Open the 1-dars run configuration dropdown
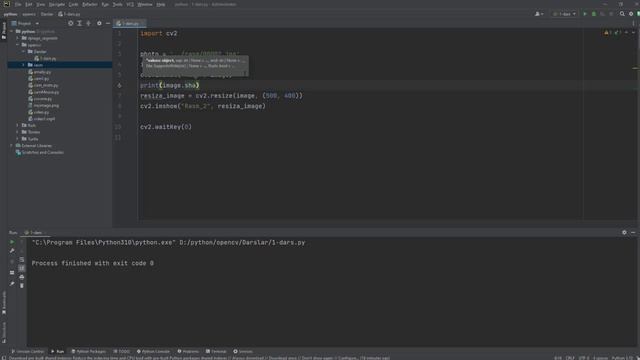640x360 pixels. pyautogui.click(x=564, y=14)
